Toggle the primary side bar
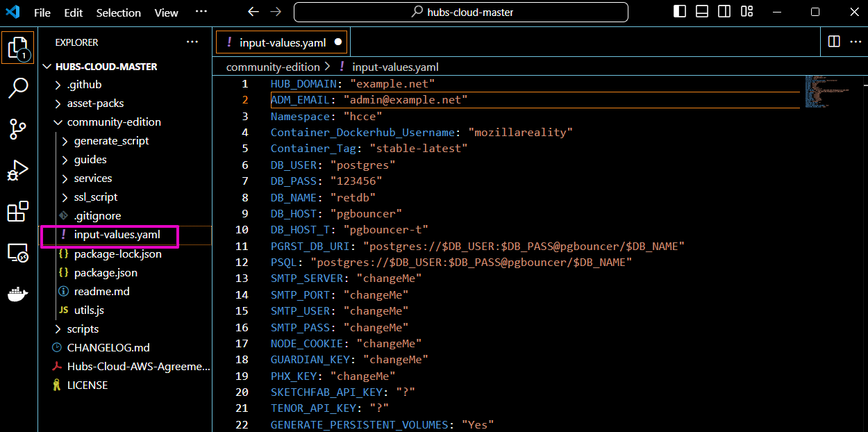868x432 pixels. 680,12
